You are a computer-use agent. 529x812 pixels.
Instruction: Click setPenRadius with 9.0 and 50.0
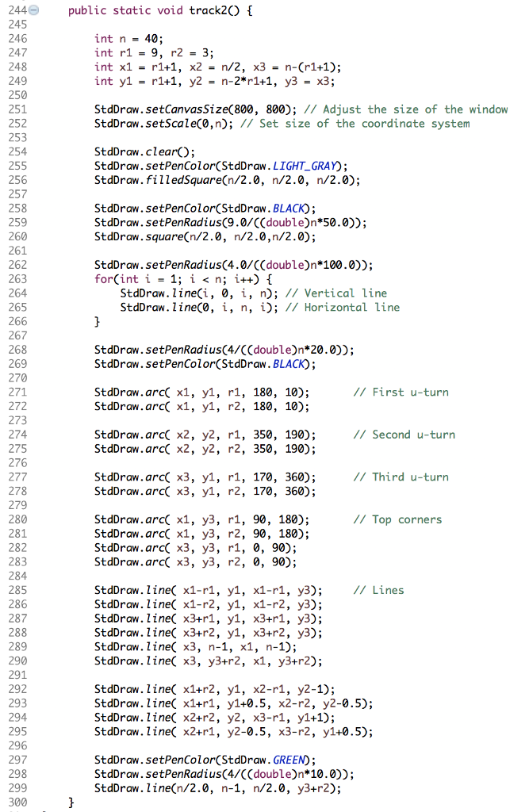point(231,223)
